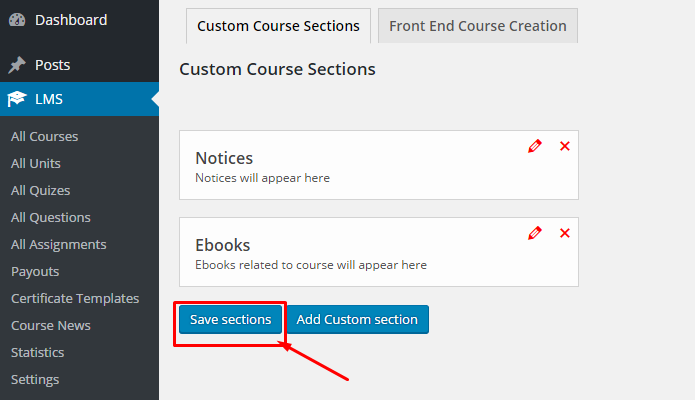This screenshot has width=695, height=400.
Task: Click the Posts pushpin icon
Action: pos(17,65)
